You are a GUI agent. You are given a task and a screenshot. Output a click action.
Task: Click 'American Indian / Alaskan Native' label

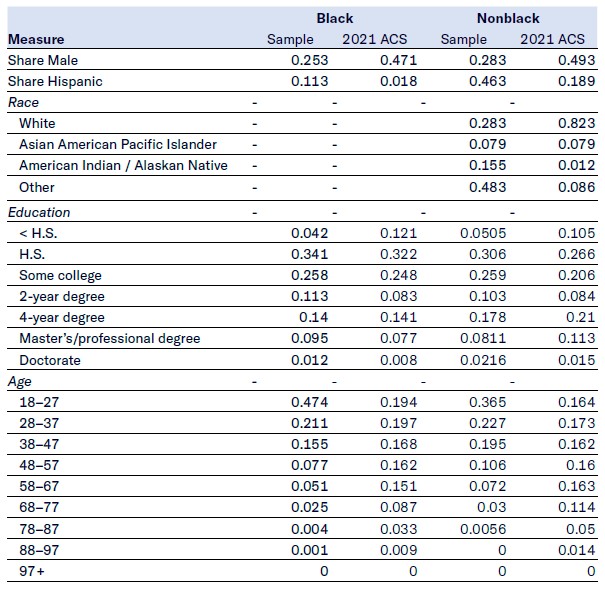123,165
